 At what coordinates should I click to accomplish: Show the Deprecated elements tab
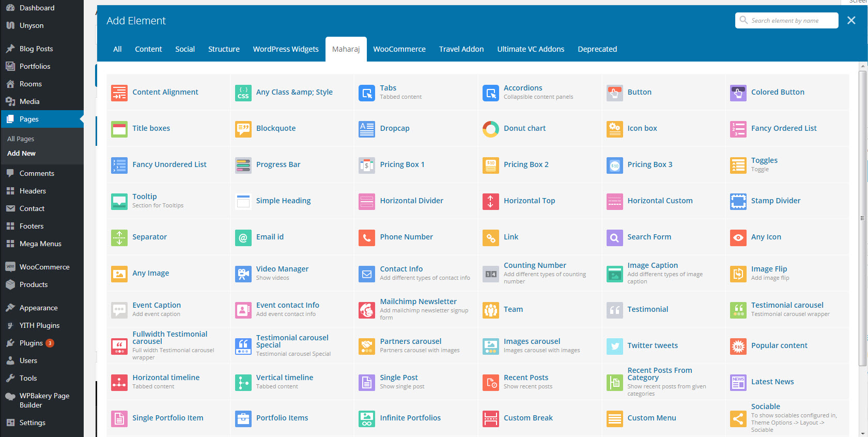[597, 49]
